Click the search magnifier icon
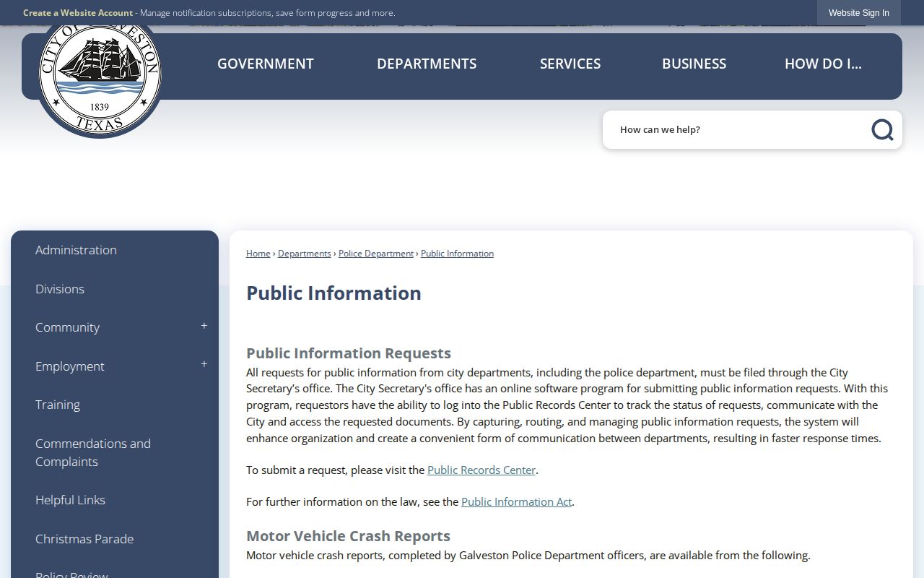This screenshot has height=578, width=924. pos(882,130)
